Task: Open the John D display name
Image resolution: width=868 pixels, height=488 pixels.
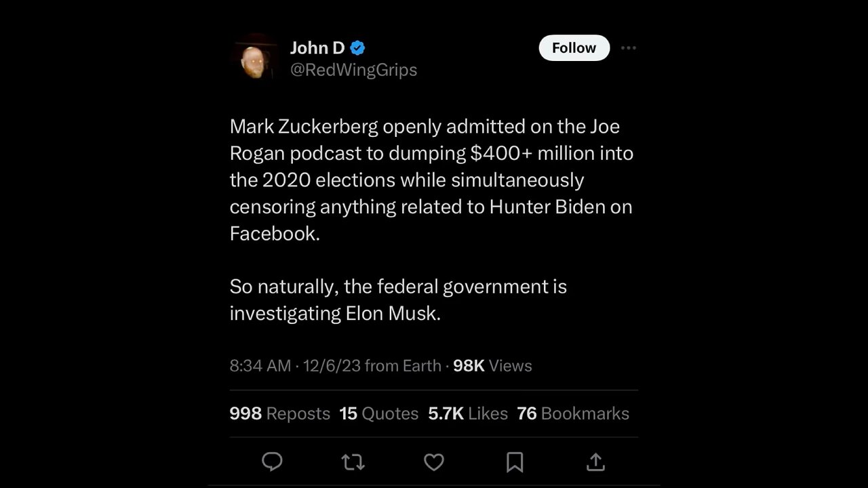Action: click(x=317, y=47)
